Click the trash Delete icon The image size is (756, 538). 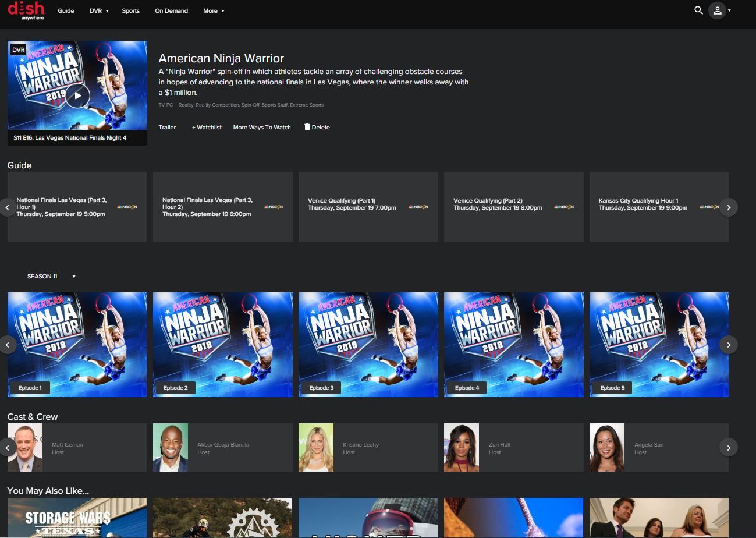click(x=307, y=127)
